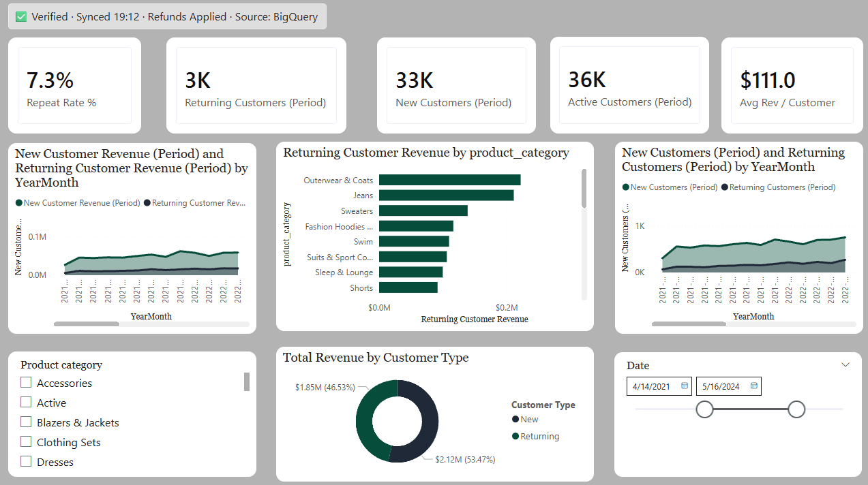The image size is (868, 485).
Task: Click the green Verified checkmark icon
Action: pos(21,17)
